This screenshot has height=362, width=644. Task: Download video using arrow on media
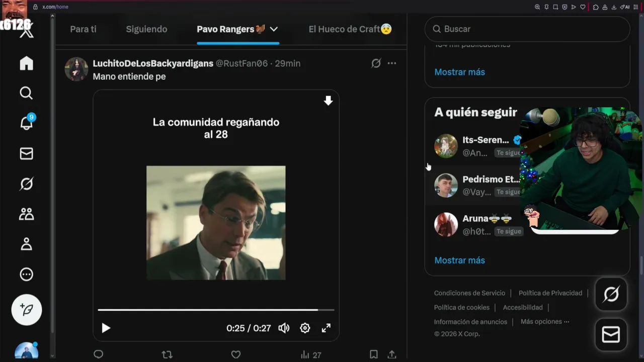point(328,101)
